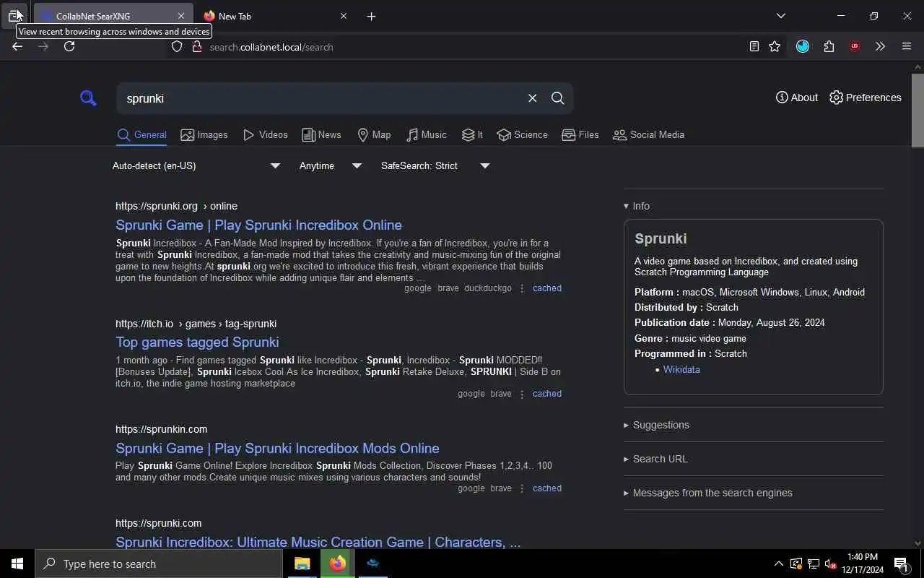The width and height of the screenshot is (924, 578).
Task: Open Top games tagged Sprunki result
Action: 197,342
